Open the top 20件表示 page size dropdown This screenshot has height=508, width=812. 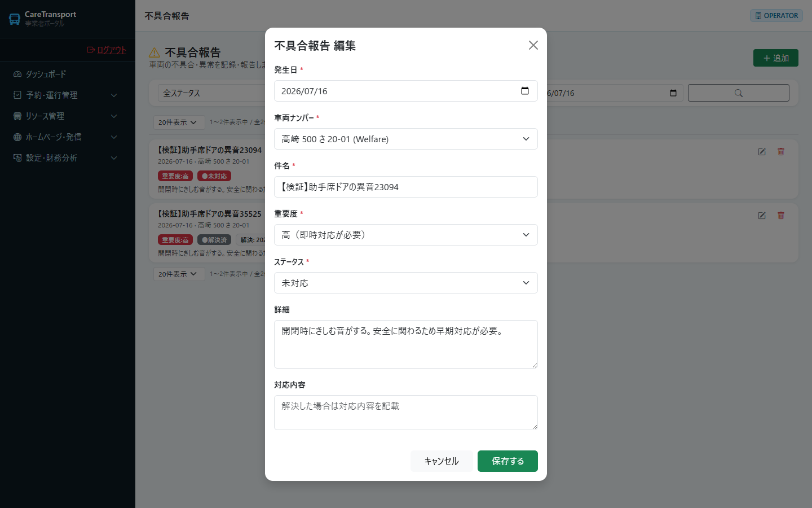178,122
